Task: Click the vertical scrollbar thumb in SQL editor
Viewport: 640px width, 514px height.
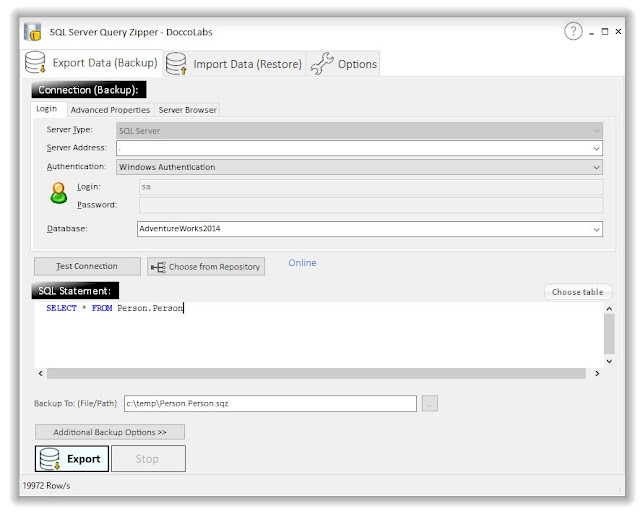Action: coord(609,334)
